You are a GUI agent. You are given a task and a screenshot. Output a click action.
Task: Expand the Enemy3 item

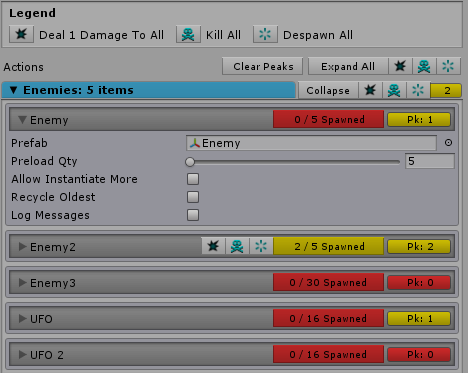[x=22, y=283]
